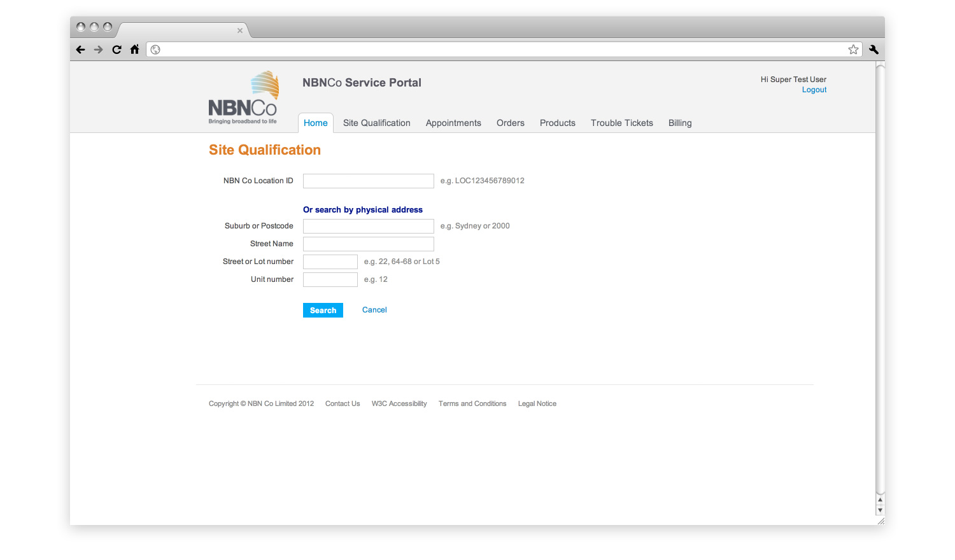Click the 'Hi Super Test User' greeting
The image size is (955, 560).
[x=793, y=80]
